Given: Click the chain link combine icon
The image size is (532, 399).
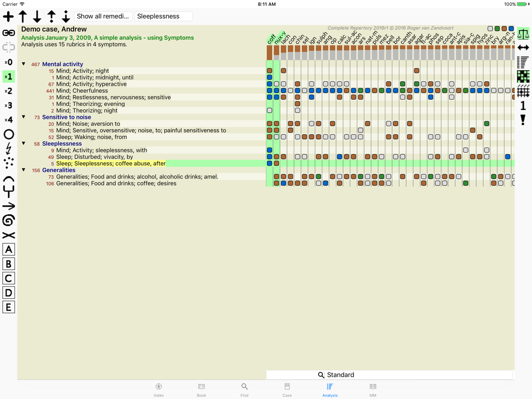Looking at the screenshot, I should 9,33.
